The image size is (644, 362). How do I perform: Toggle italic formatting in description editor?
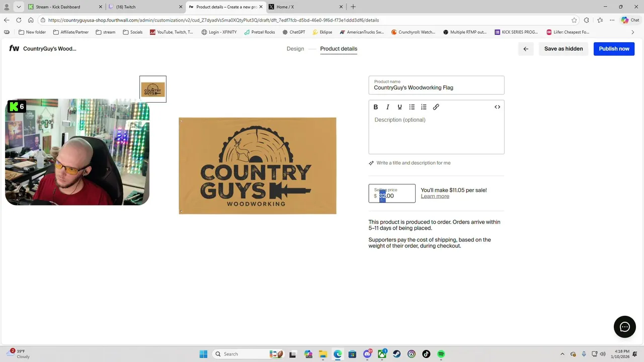coord(387,107)
